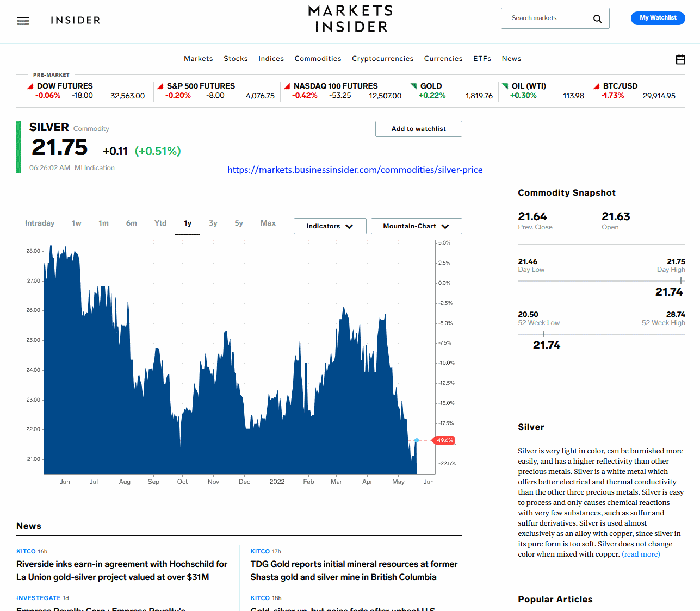The image size is (700, 611).
Task: Click the green Gold ticker arrow
Action: 414,86
